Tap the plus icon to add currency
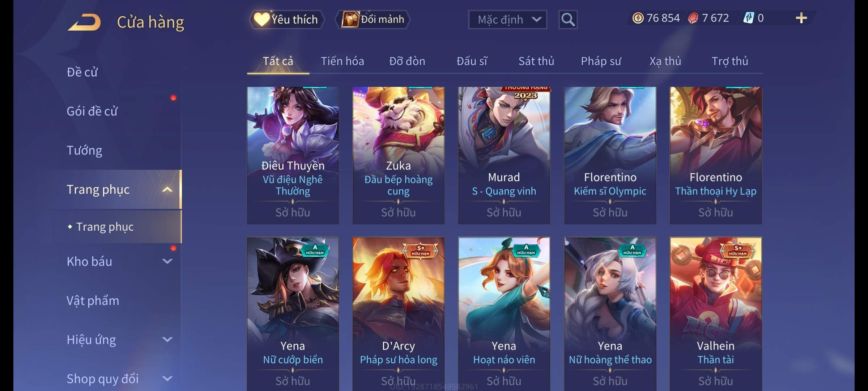868x391 pixels. pyautogui.click(x=801, y=18)
